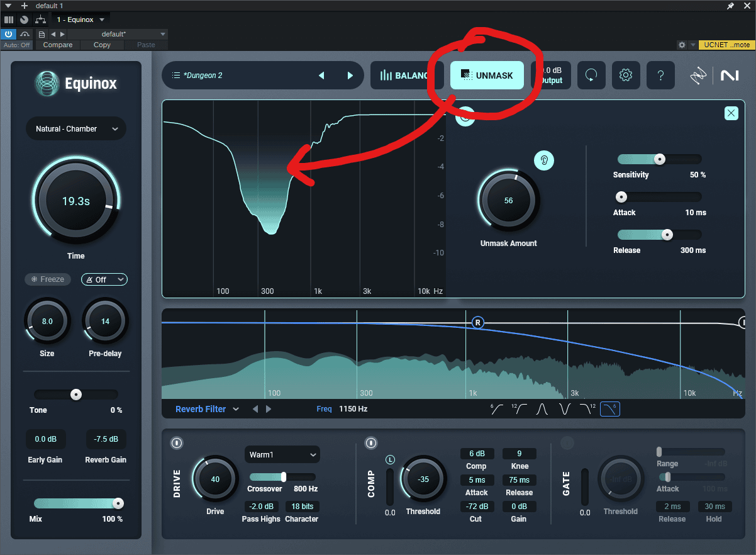756x555 pixels.
Task: Go to next filter node arrow
Action: tap(269, 409)
